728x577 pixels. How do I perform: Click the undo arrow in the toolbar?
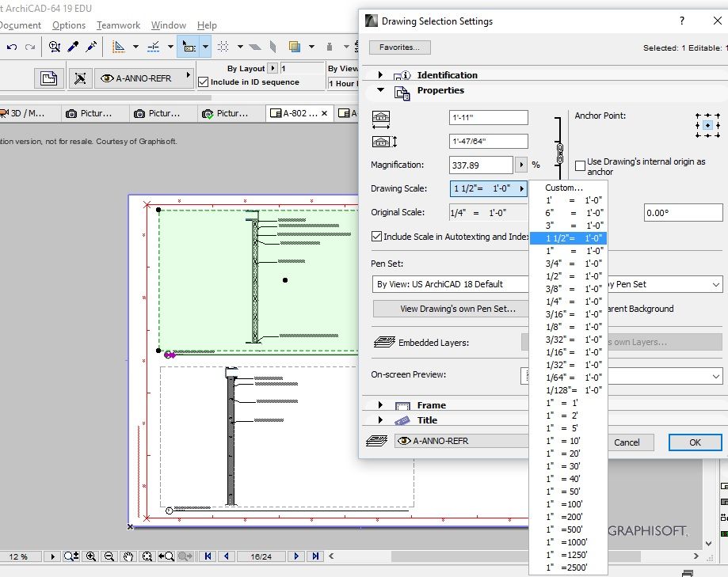point(12,47)
